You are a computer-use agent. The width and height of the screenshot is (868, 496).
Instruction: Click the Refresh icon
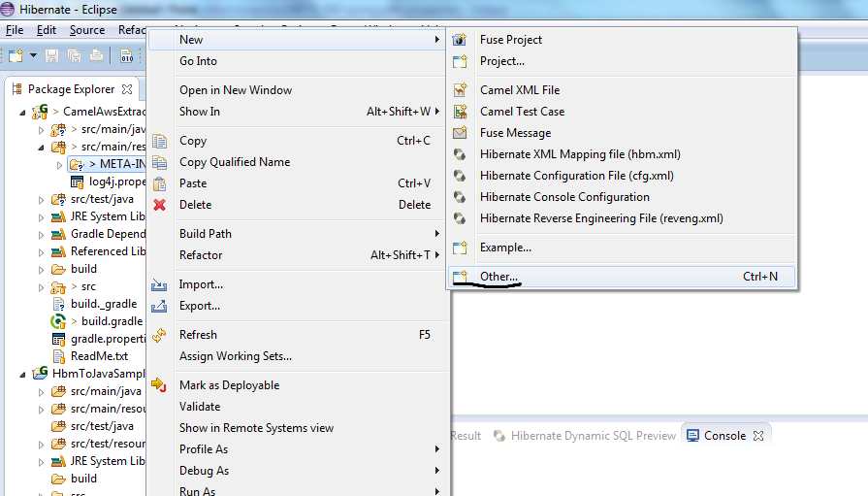click(x=159, y=335)
